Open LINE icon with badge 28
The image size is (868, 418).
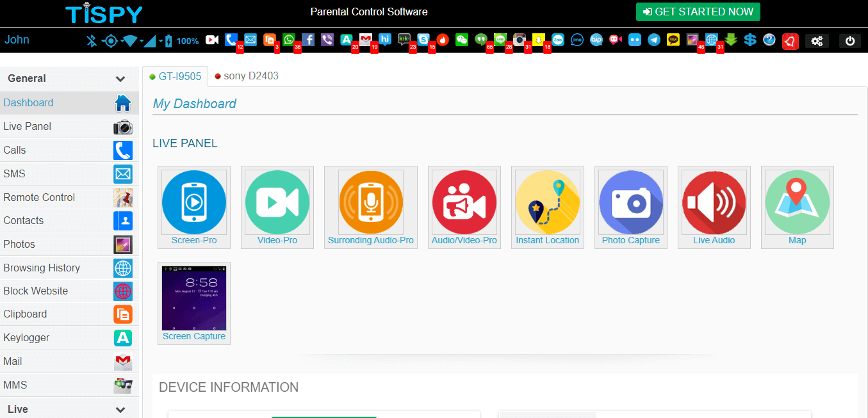(500, 40)
